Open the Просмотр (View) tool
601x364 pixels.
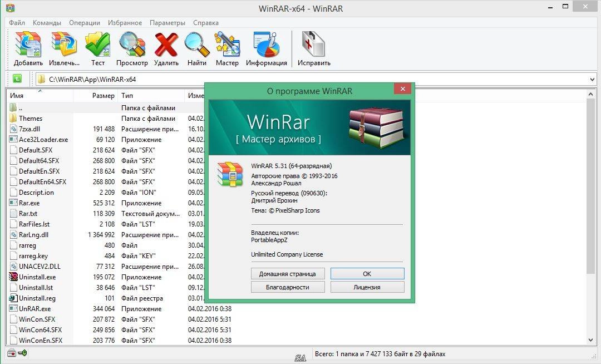click(x=132, y=45)
